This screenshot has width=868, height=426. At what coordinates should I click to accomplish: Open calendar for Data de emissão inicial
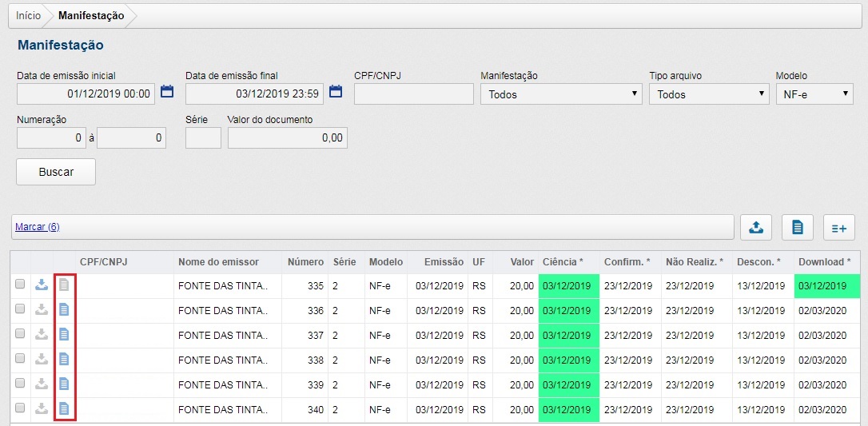click(167, 92)
